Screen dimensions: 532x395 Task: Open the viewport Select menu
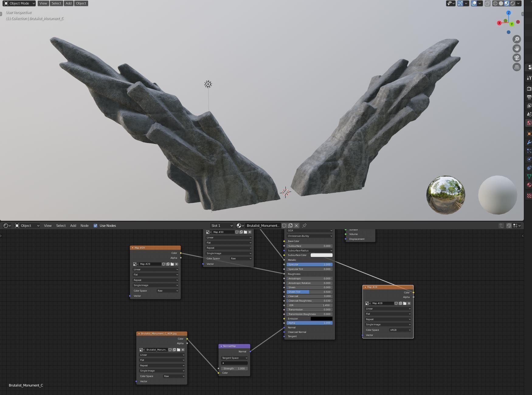coord(56,3)
